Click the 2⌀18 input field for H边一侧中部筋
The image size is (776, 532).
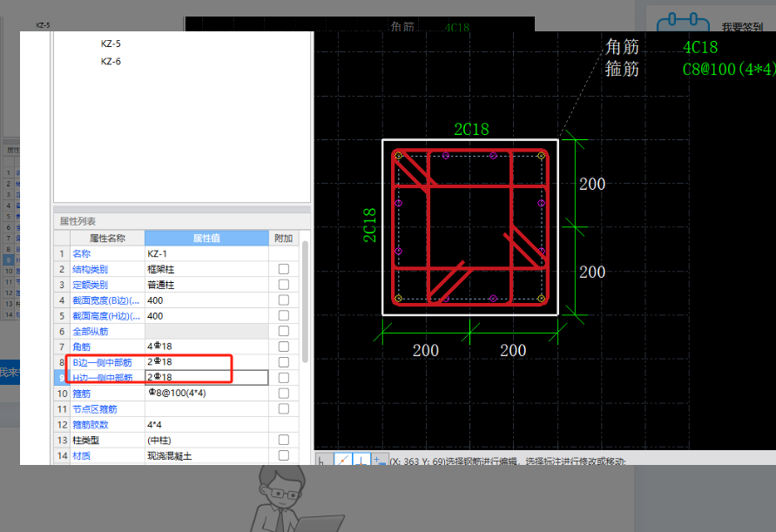[206, 378]
